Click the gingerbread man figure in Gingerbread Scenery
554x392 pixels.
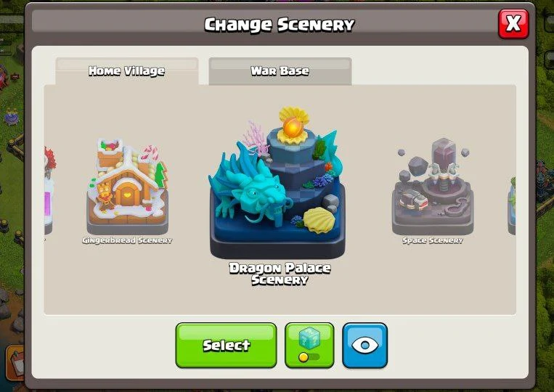[x=105, y=197]
